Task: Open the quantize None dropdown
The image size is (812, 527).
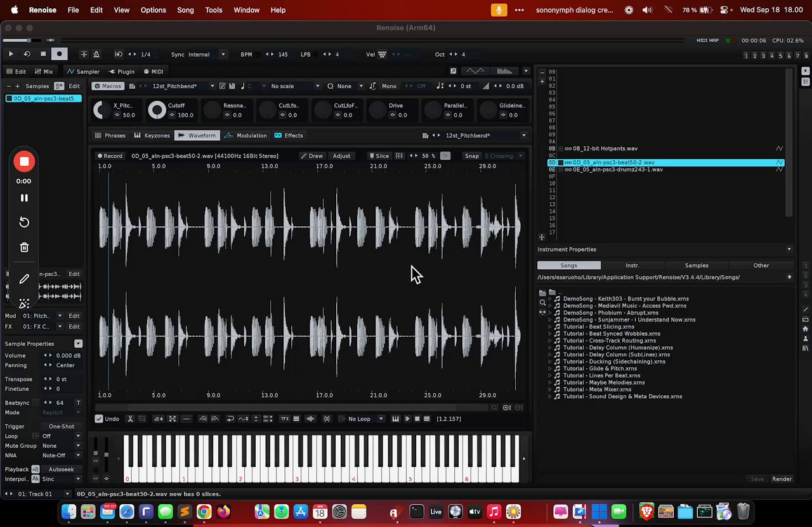Action: pyautogui.click(x=349, y=86)
